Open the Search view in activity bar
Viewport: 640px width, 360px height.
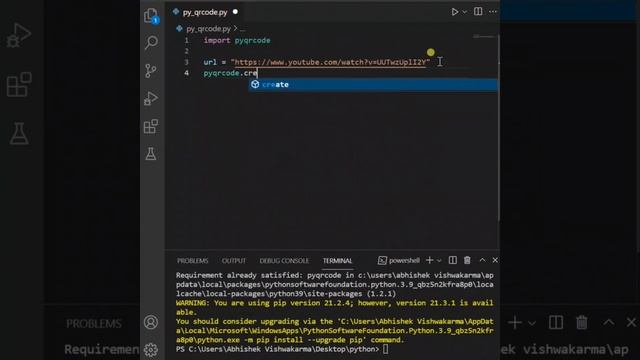click(151, 42)
